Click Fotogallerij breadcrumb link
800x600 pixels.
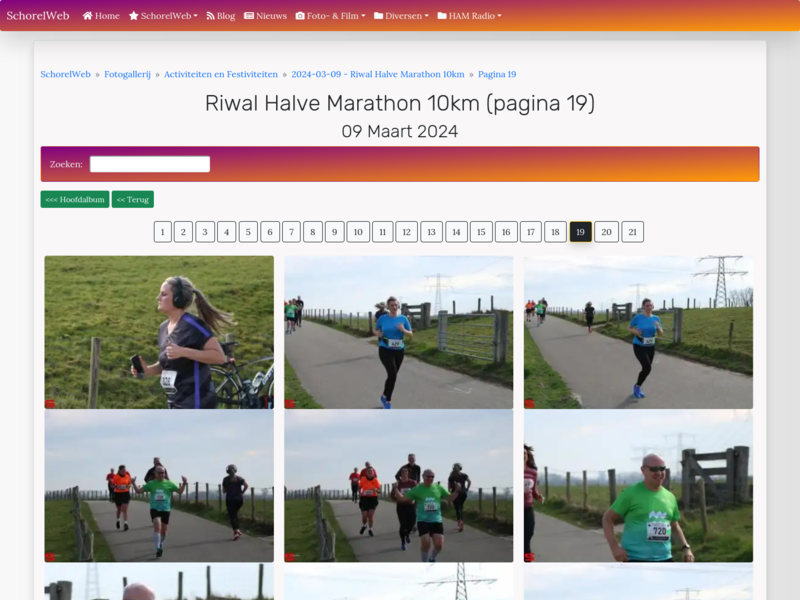pos(128,74)
